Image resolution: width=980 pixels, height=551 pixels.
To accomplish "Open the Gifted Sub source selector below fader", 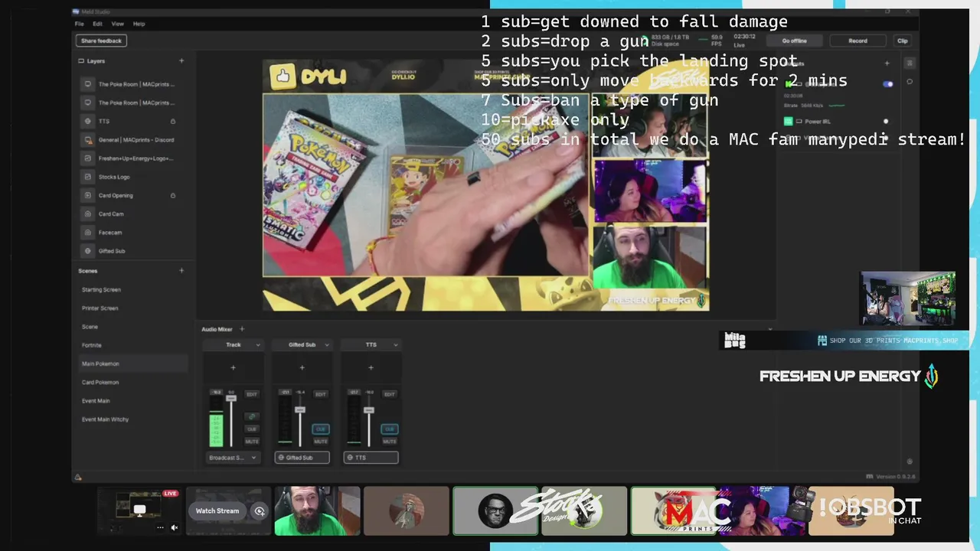I will [302, 458].
